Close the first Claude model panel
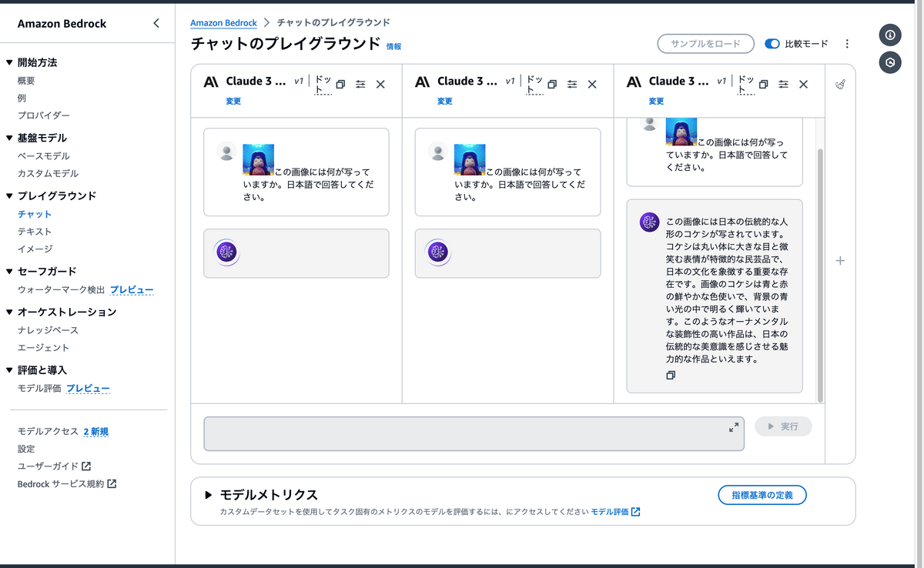The image size is (924, 568). point(380,85)
